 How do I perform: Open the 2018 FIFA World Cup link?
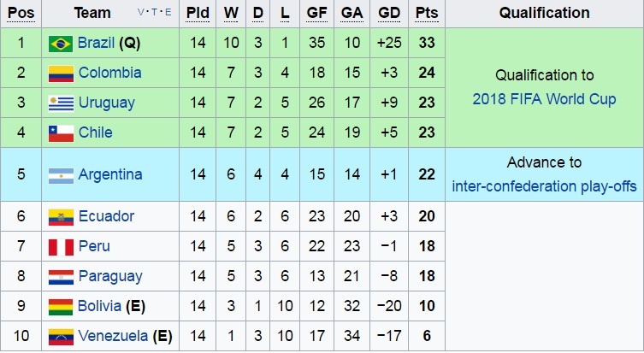(544, 99)
